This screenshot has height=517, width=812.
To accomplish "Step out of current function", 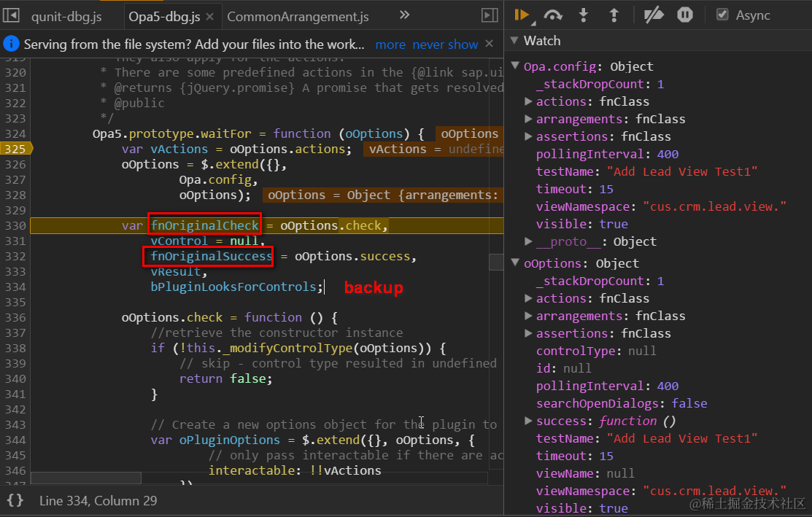I will tap(614, 15).
